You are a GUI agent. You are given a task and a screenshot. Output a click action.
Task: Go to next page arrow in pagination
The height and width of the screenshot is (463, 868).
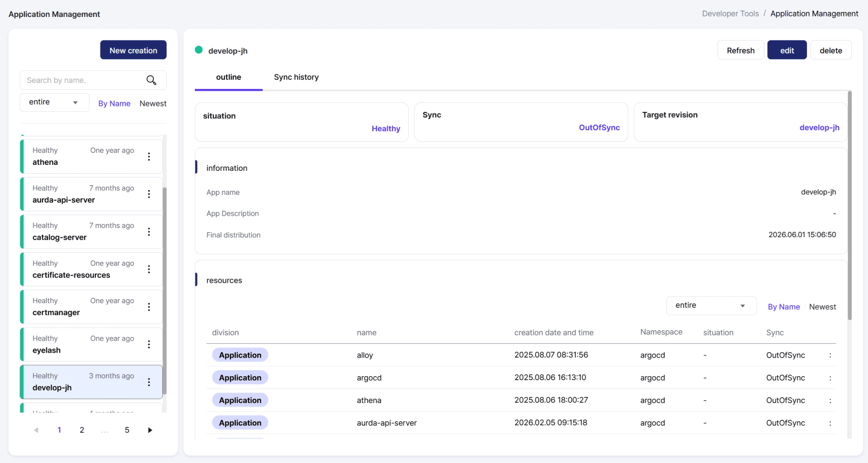tap(150, 430)
